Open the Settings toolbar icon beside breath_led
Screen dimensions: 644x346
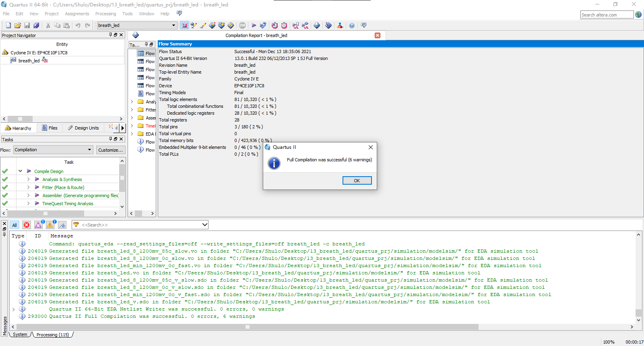(x=184, y=25)
